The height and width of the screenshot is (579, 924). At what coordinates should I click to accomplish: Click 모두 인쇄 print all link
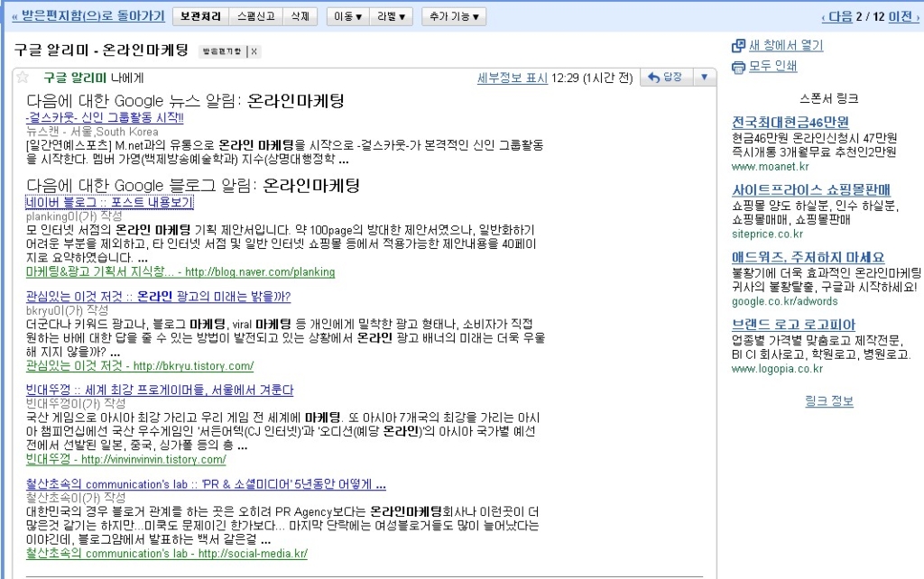pos(772,67)
